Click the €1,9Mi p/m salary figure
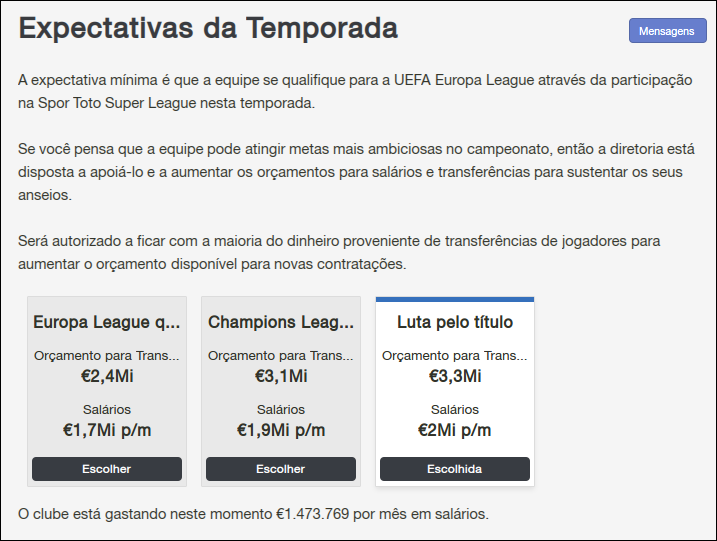717x541 pixels. [281, 430]
